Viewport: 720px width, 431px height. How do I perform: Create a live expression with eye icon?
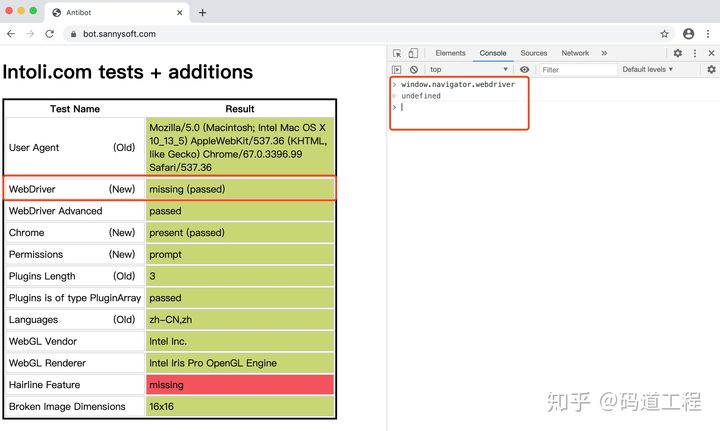pos(524,69)
